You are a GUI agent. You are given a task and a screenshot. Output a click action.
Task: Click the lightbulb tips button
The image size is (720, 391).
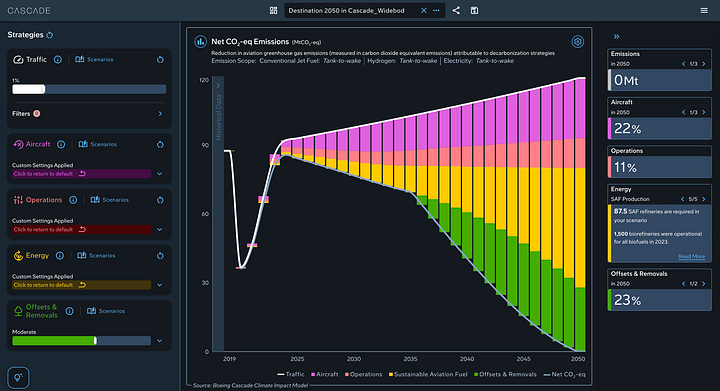(x=18, y=378)
